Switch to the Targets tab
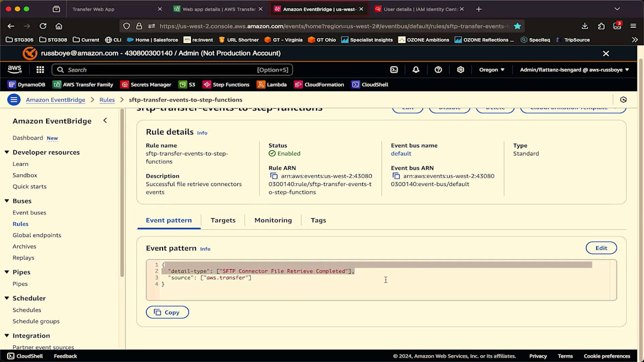Viewport: 644px width, 362px height. (223, 220)
